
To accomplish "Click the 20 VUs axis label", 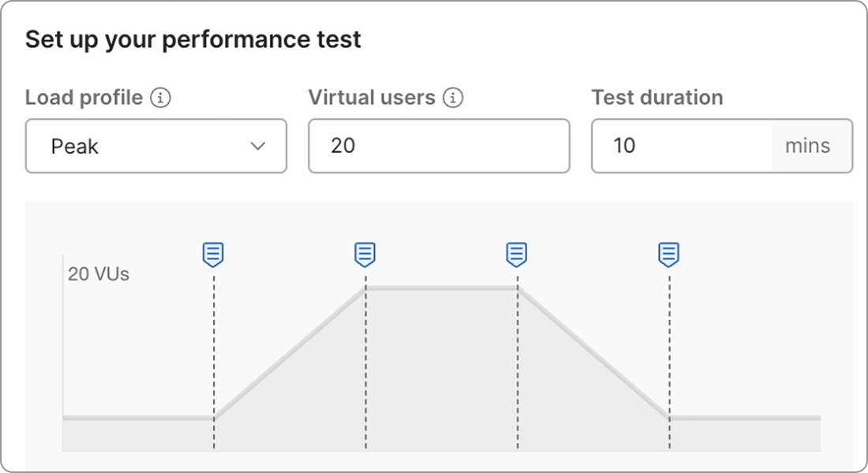I will click(x=99, y=274).
